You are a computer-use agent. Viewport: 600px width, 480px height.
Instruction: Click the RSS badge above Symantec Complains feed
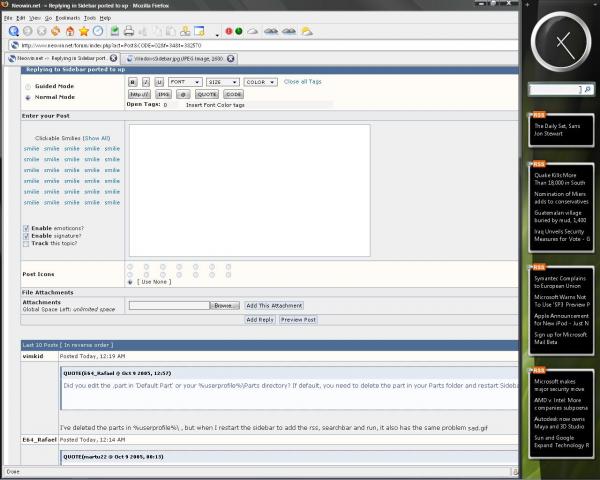(538, 267)
